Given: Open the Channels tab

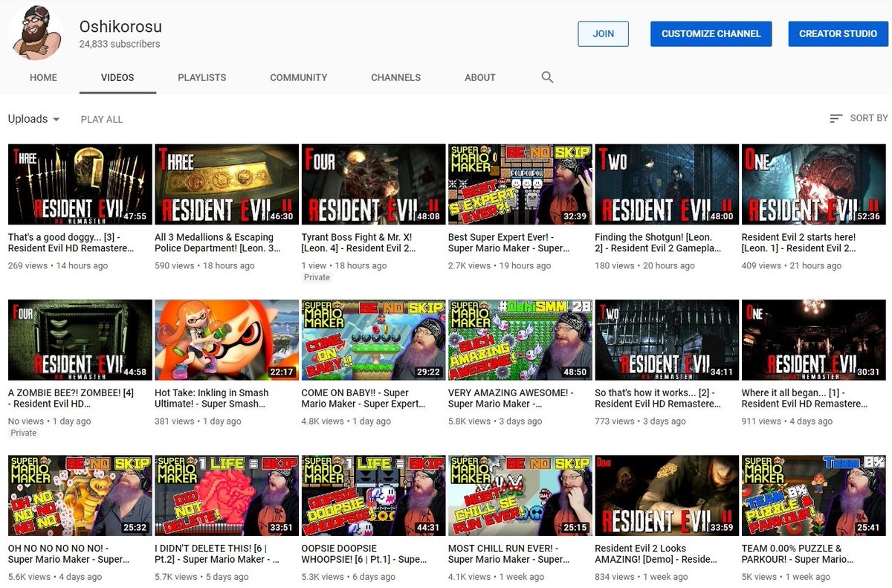Looking at the screenshot, I should click(x=396, y=77).
